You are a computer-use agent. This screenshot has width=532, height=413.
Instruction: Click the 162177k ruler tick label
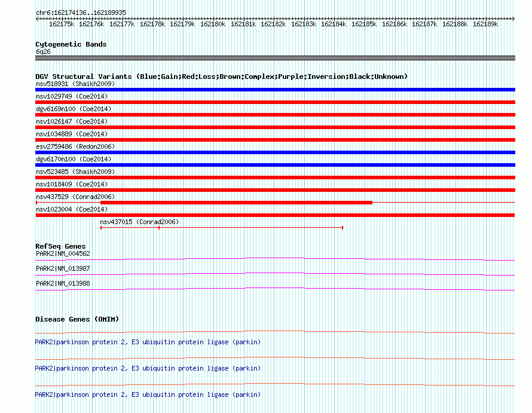[x=122, y=24]
